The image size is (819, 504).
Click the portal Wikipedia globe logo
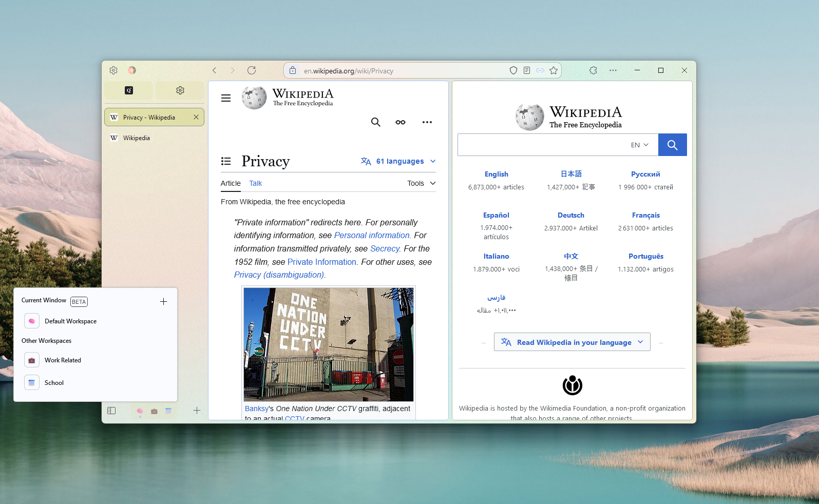coord(529,117)
